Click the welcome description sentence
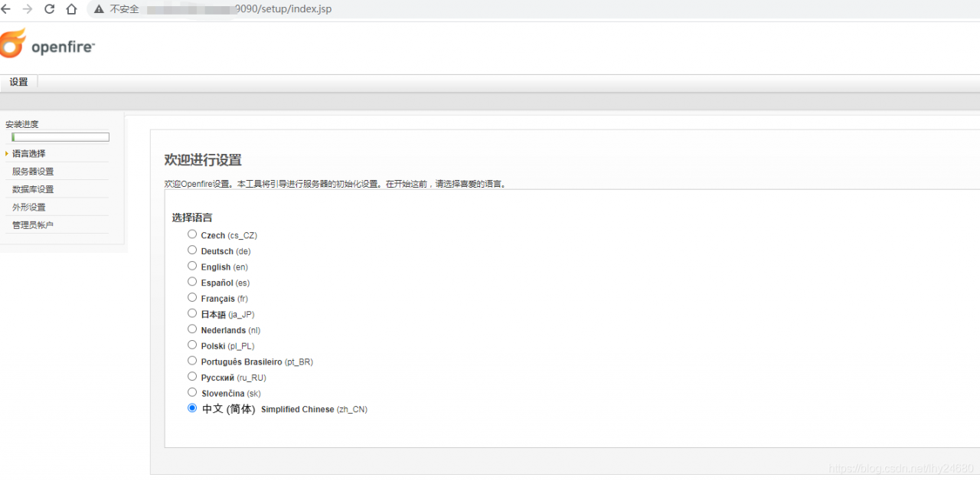Viewport: 980px width, 481px height. coord(336,184)
